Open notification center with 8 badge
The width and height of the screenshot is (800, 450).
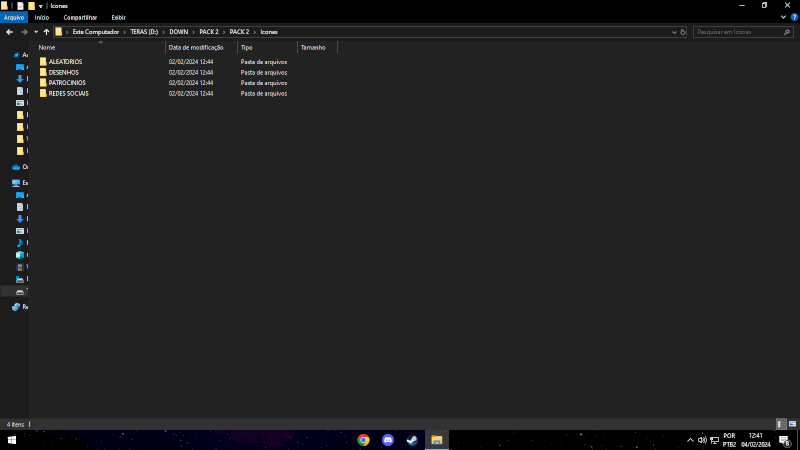pyautogui.click(x=785, y=441)
